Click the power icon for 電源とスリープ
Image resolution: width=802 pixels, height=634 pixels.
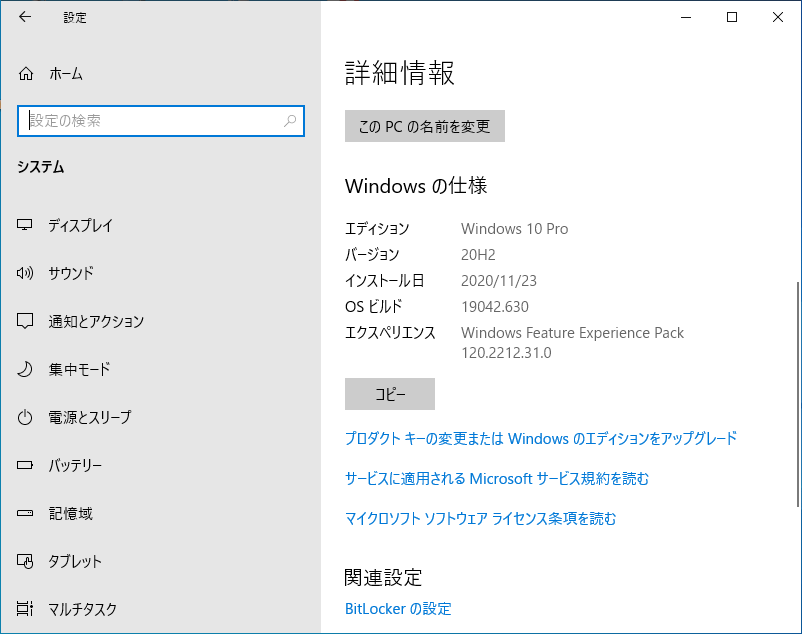25,417
